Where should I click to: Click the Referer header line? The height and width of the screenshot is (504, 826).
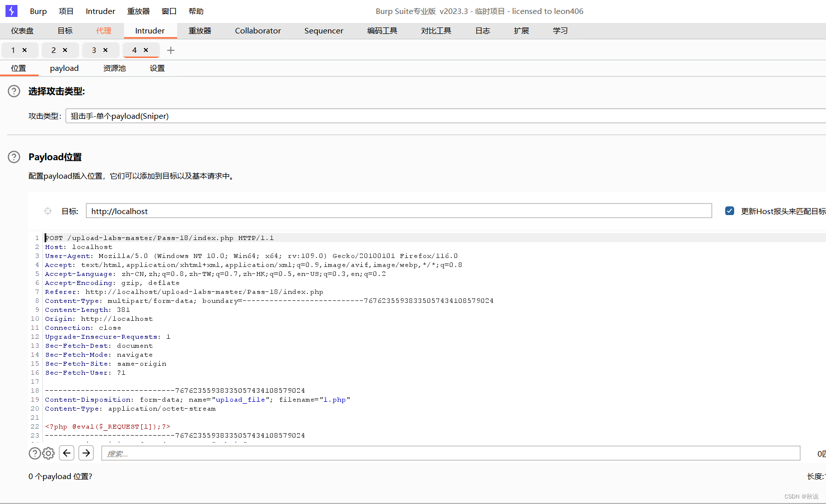(x=184, y=292)
